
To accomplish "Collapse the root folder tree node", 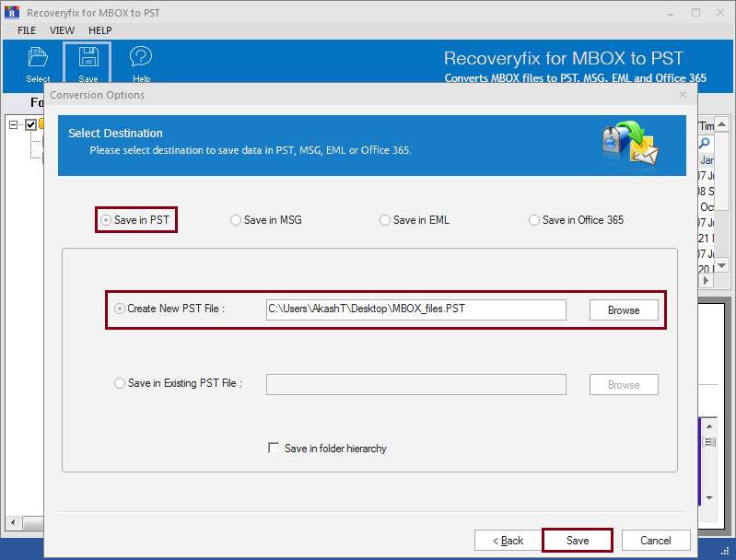I will pyautogui.click(x=13, y=124).
